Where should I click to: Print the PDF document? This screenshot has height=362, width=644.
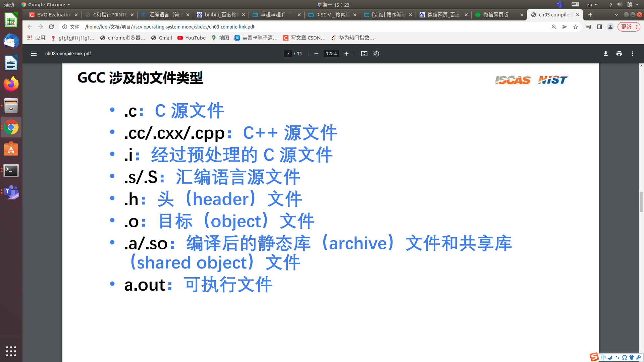click(x=619, y=54)
